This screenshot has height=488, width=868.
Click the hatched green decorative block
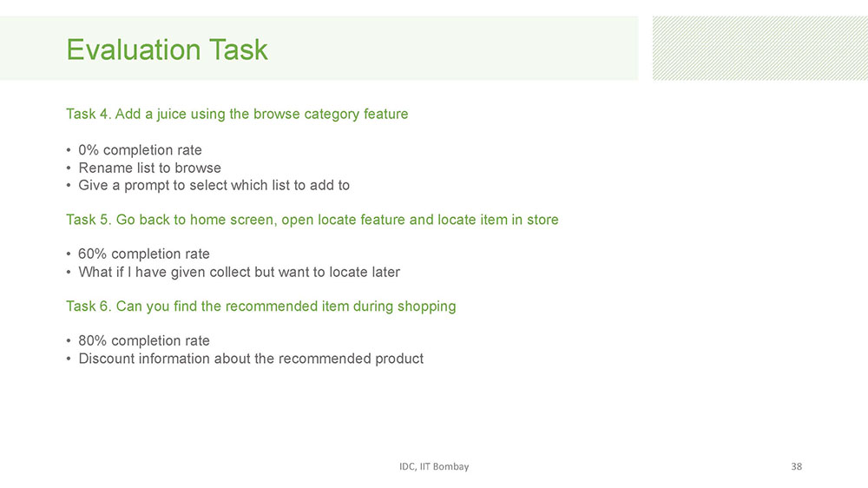coord(760,48)
